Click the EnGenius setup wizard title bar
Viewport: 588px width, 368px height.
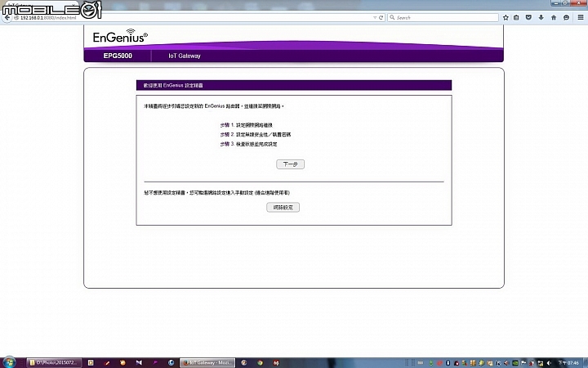[x=294, y=85]
